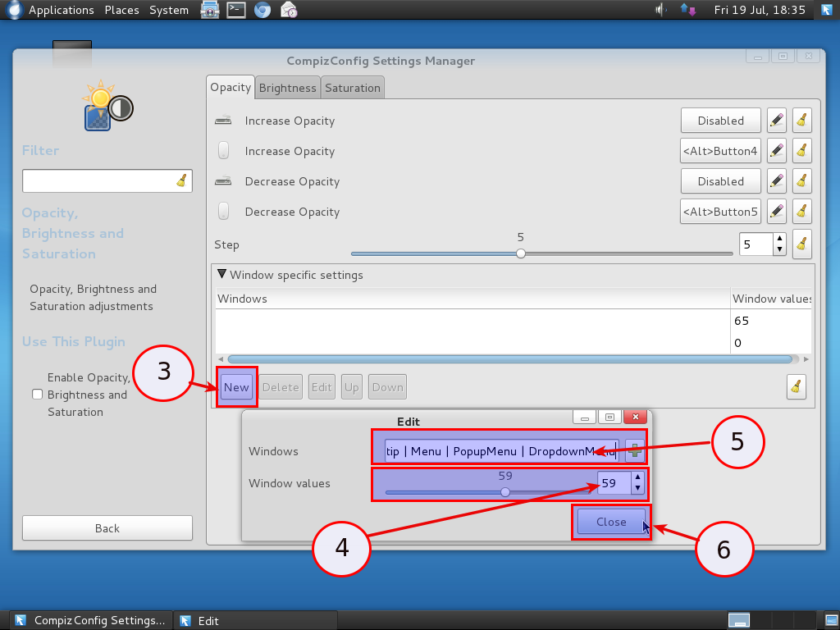
Task: Click the <Alt>Button5 binding button
Action: [x=720, y=212]
